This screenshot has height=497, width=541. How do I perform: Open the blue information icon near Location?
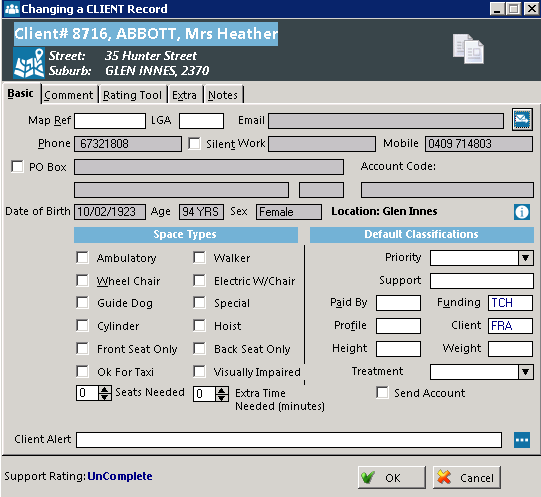click(522, 212)
